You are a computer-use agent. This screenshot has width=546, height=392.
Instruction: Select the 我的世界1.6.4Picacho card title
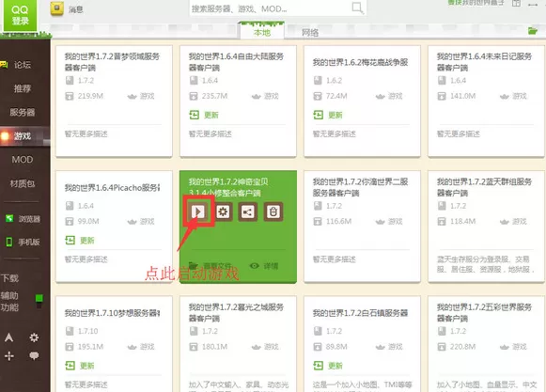[112, 188]
